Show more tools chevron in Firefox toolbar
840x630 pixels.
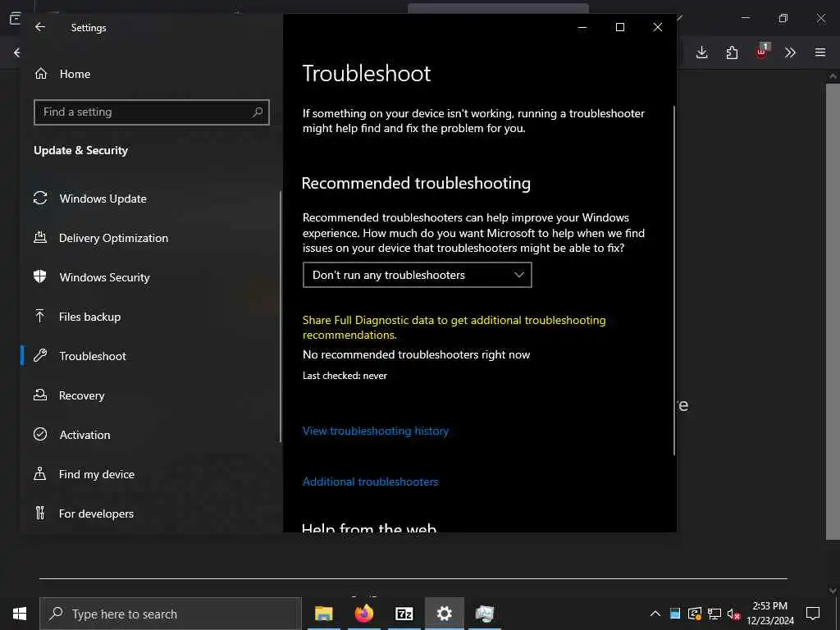coord(790,52)
